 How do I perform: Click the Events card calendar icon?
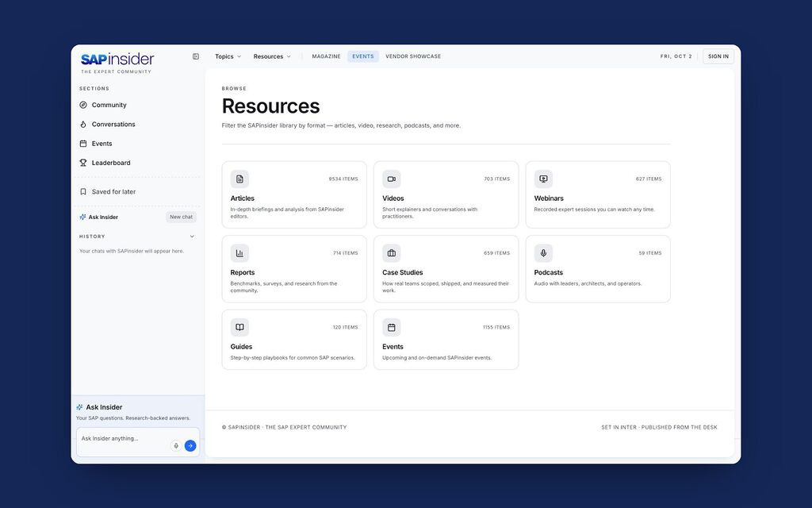coord(392,327)
